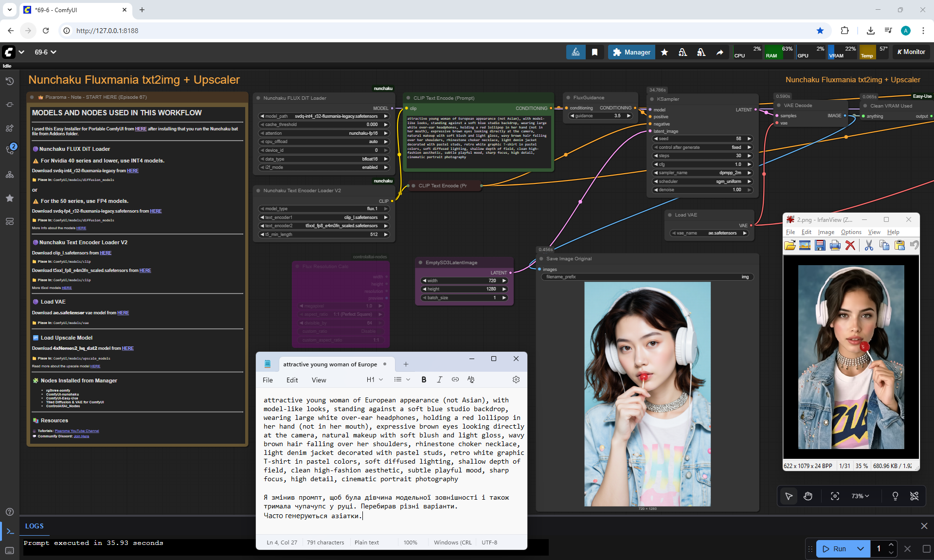
Task: Open the Options menu in IrfanView
Action: coord(851,232)
